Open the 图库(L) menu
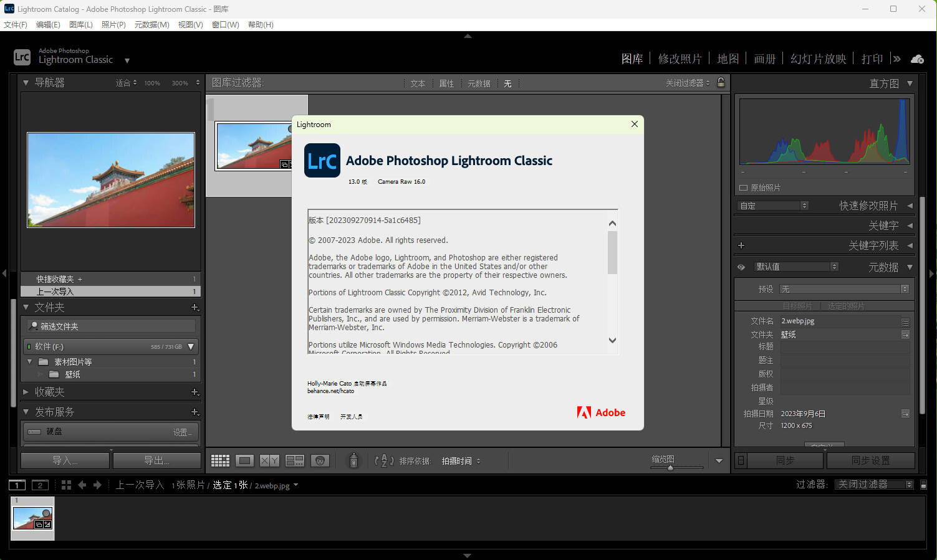937x560 pixels. pyautogui.click(x=81, y=24)
